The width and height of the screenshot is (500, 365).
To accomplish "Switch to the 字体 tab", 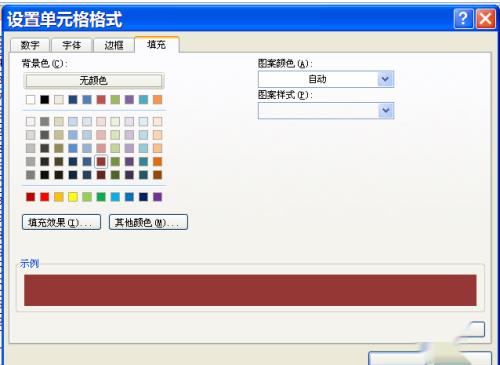I will coord(72,45).
